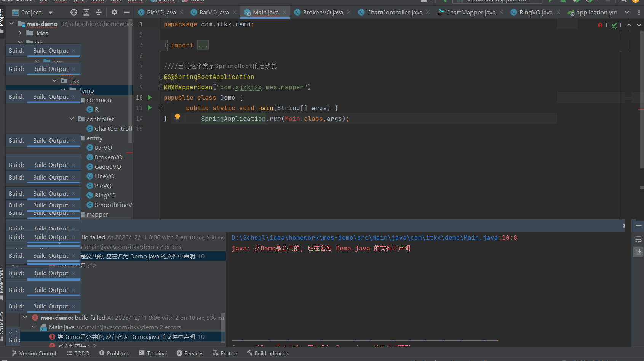Image resolution: width=644 pixels, height=361 pixels.
Task: Collapse the itkx package
Action: [54, 81]
